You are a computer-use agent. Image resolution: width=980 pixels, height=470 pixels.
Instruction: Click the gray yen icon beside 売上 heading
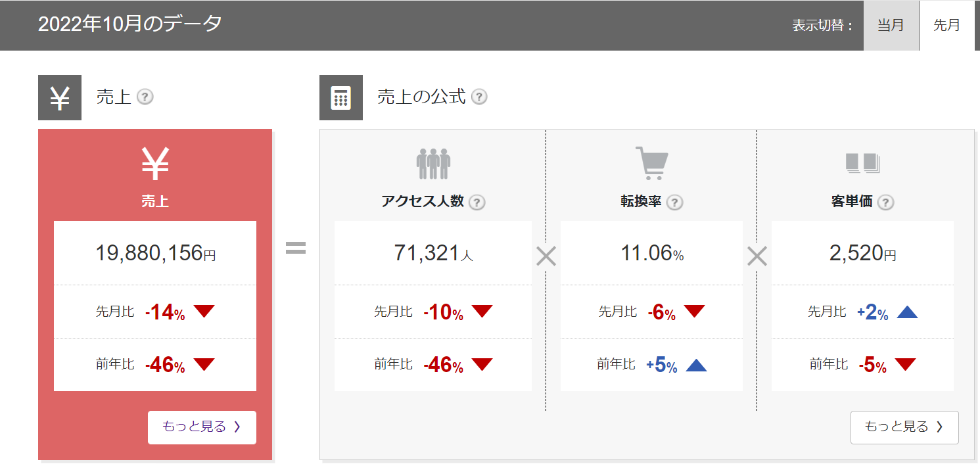[x=60, y=98]
